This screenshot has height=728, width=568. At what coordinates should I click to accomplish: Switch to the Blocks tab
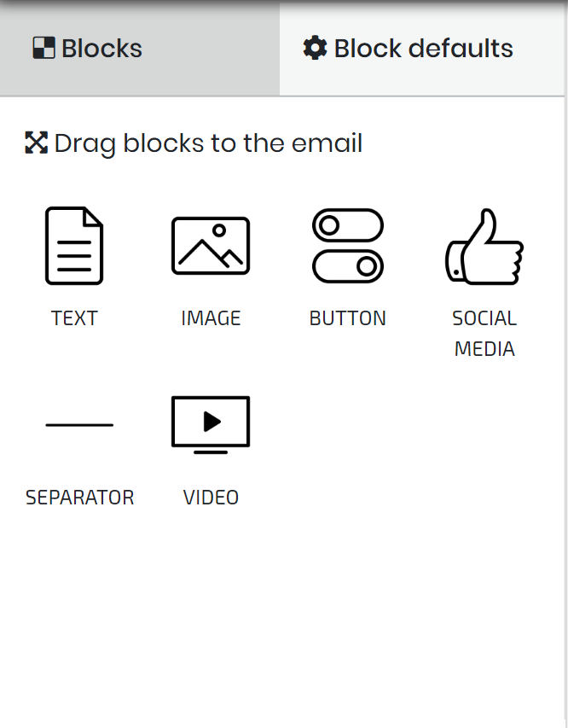tap(140, 49)
